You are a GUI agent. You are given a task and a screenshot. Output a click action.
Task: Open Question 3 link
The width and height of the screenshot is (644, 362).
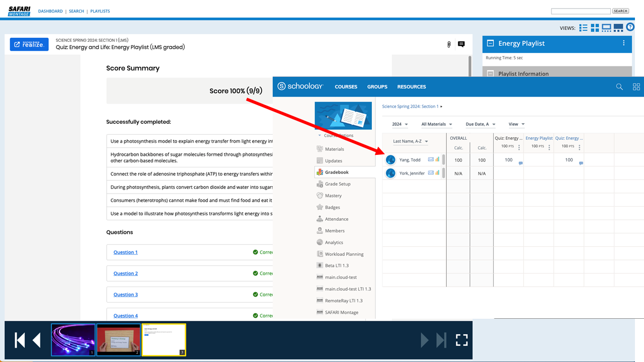pos(125,295)
